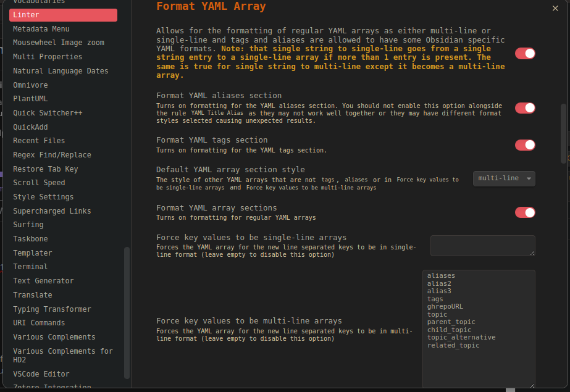This screenshot has width=570, height=392.
Task: Click 'Force key values to be single-line arrays' heading
Action: (251, 238)
